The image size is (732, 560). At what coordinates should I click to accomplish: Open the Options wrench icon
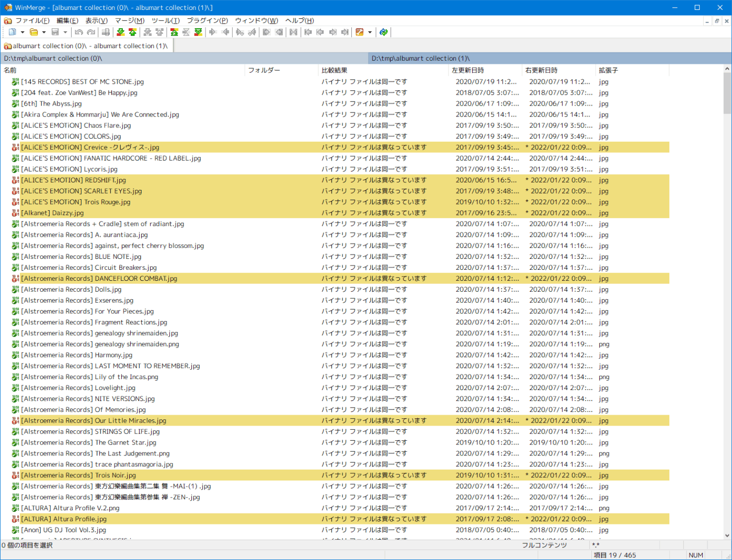[359, 32]
